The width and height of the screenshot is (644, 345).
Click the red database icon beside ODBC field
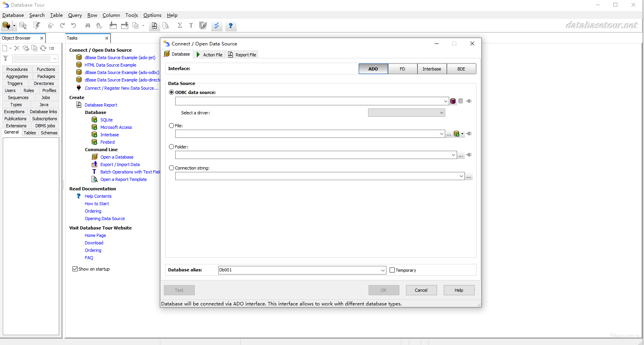tap(453, 101)
